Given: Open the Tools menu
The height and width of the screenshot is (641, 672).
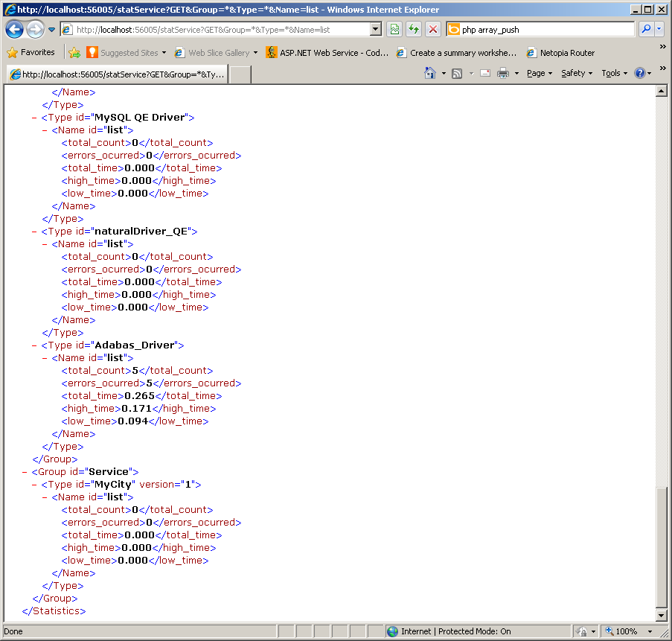Looking at the screenshot, I should click(x=614, y=73).
